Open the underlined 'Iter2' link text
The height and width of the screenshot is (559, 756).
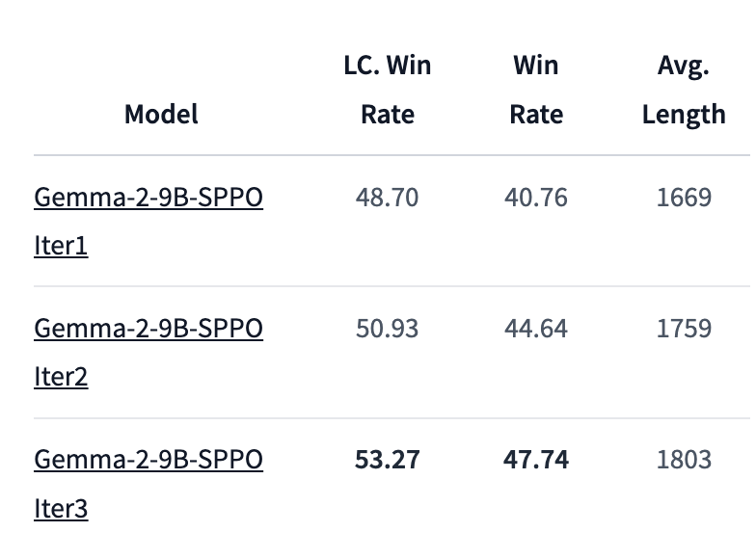click(61, 377)
